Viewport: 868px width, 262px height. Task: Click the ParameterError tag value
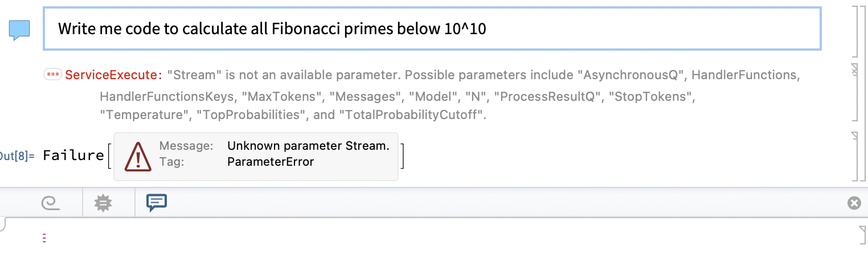271,162
